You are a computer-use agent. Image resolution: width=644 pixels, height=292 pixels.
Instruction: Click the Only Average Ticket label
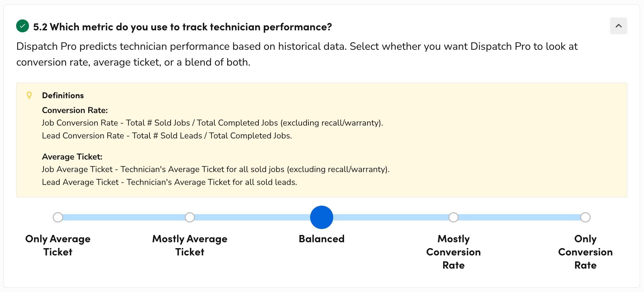[x=58, y=245]
